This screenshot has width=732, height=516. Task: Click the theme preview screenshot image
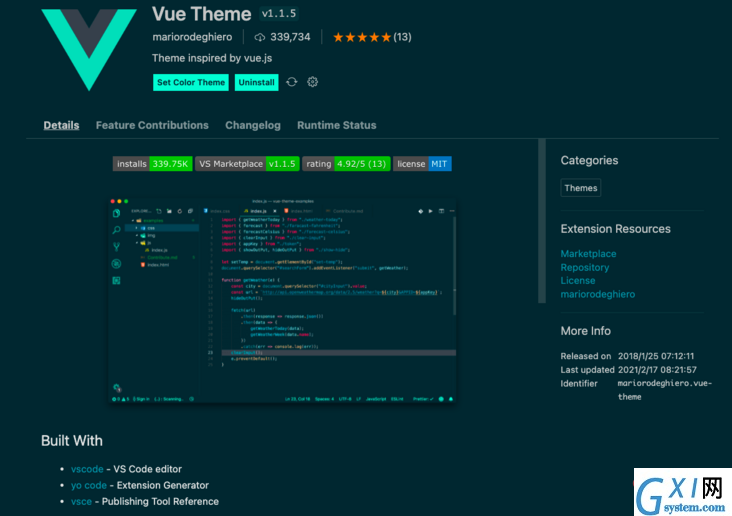(x=282, y=300)
